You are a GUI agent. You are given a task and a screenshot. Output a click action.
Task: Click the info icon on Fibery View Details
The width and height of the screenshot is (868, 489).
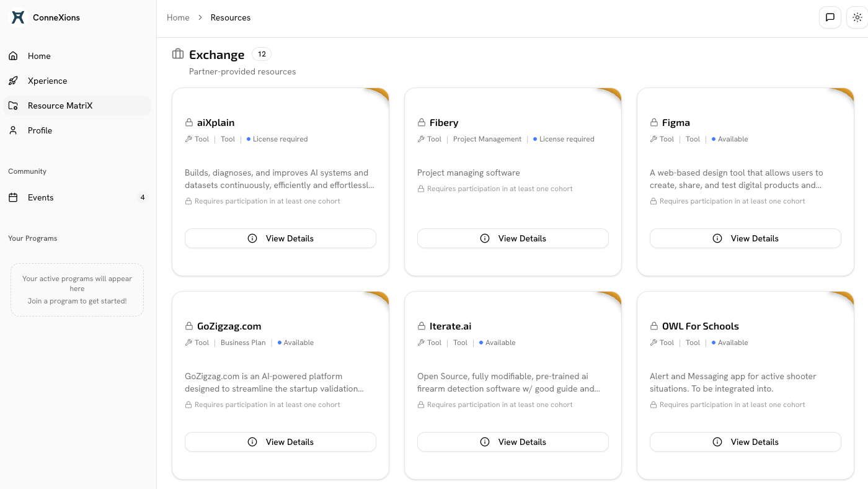tap(485, 238)
